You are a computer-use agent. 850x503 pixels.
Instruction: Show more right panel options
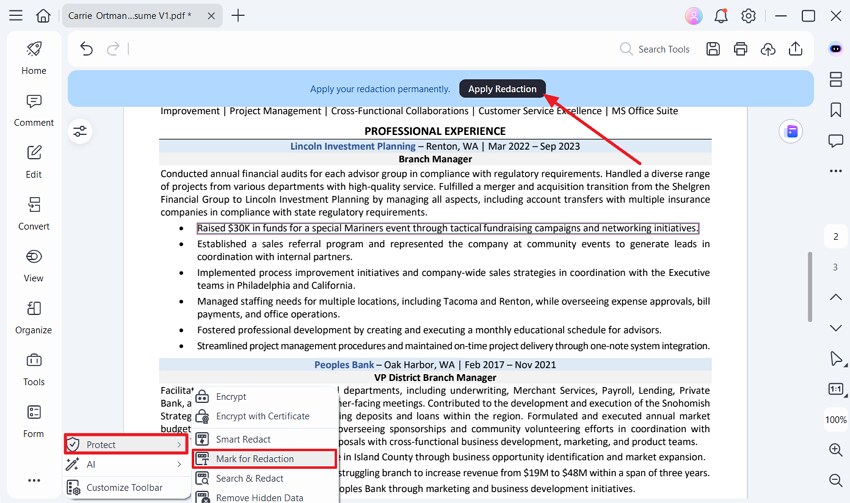(x=835, y=171)
